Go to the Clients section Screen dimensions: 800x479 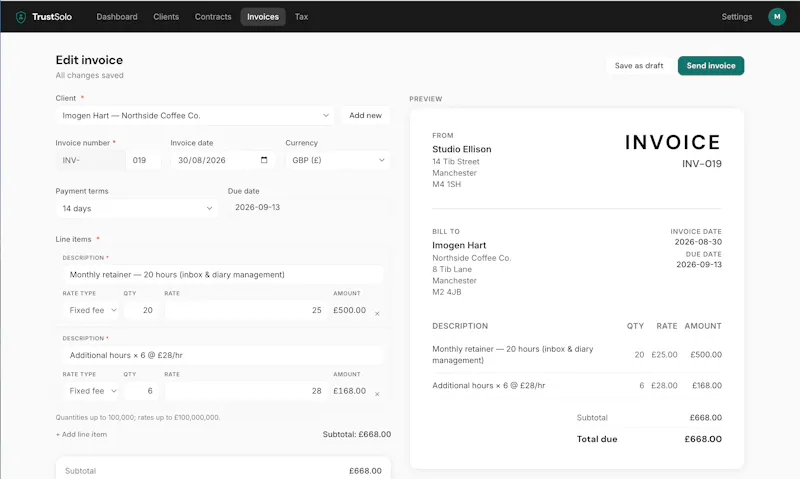click(166, 17)
